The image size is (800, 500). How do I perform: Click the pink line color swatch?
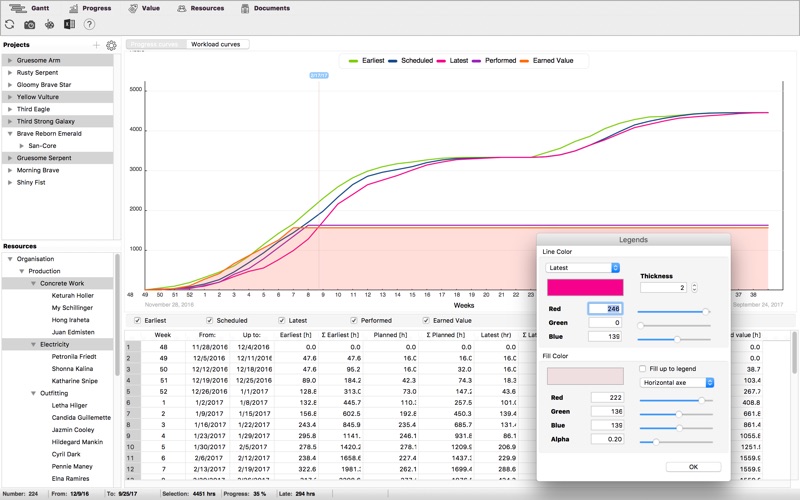point(585,287)
